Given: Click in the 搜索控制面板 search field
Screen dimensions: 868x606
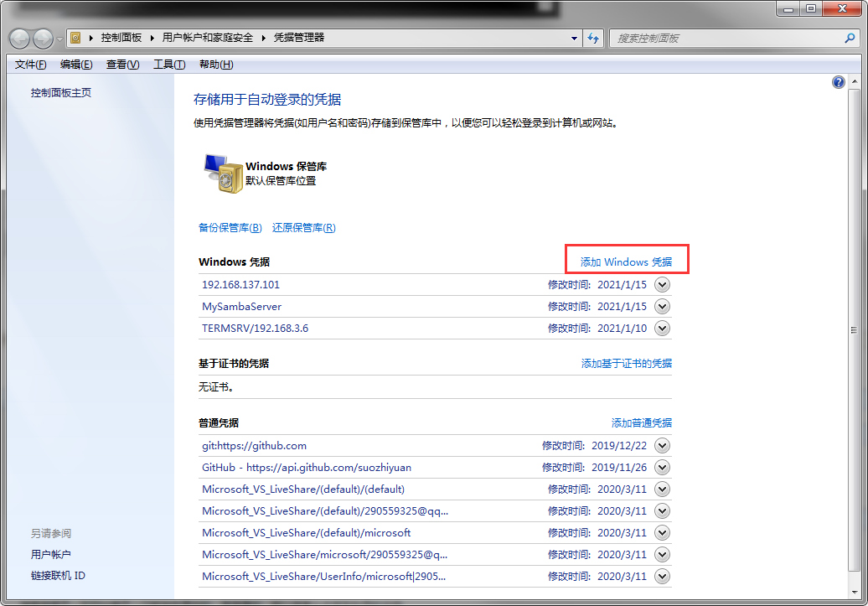Looking at the screenshot, I should coord(725,38).
